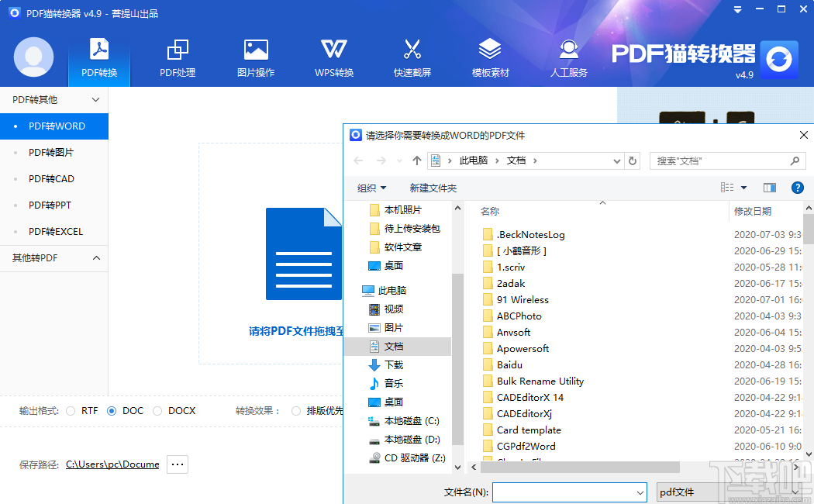Click the large document drop icon
The width and height of the screenshot is (814, 504).
pos(304,254)
